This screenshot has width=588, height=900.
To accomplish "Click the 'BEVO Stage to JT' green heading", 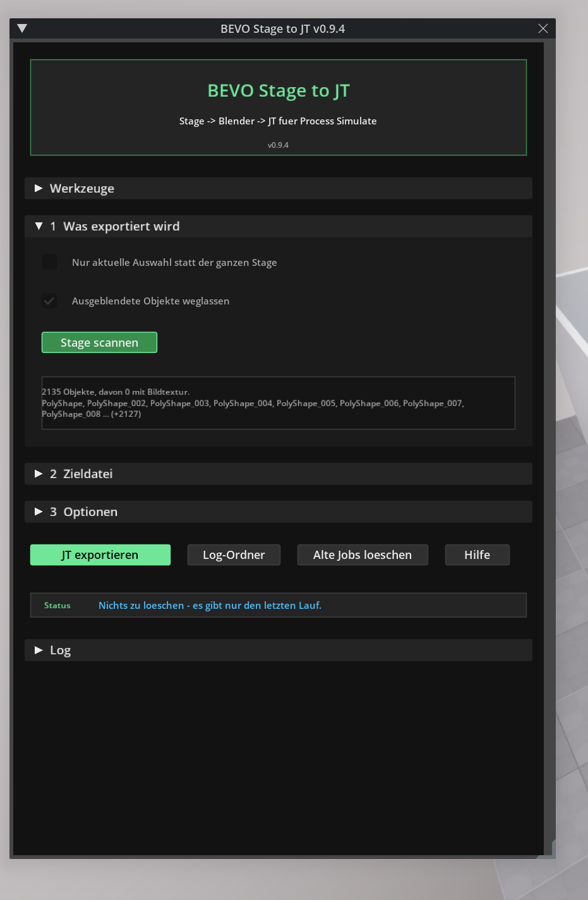I will click(279, 91).
